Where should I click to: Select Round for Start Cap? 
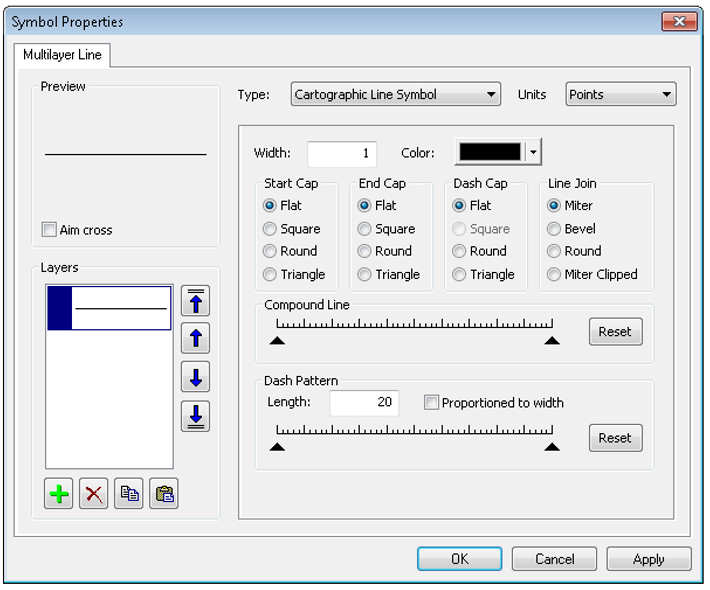pyautogui.click(x=270, y=251)
